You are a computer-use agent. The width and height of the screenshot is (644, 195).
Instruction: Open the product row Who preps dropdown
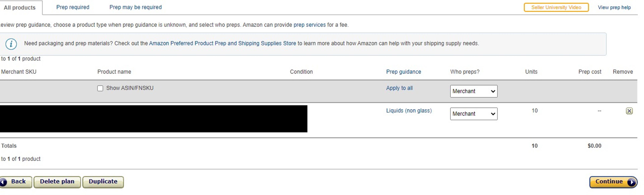[x=473, y=114]
